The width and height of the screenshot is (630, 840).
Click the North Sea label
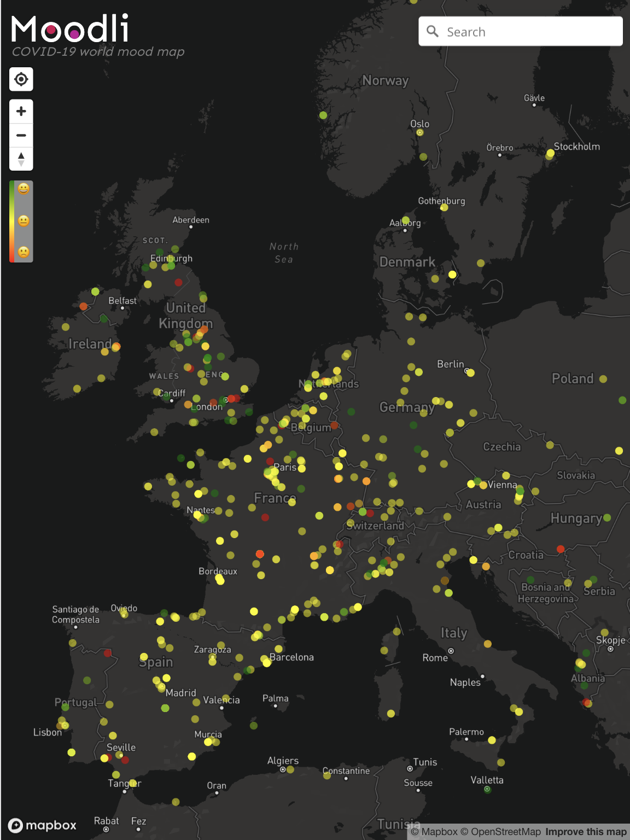284,253
